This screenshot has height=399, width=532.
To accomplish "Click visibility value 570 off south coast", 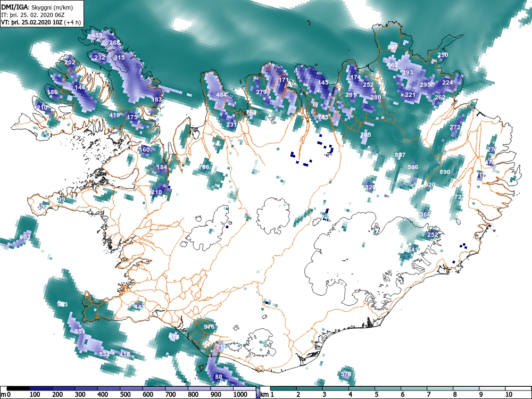I will coord(346,374).
